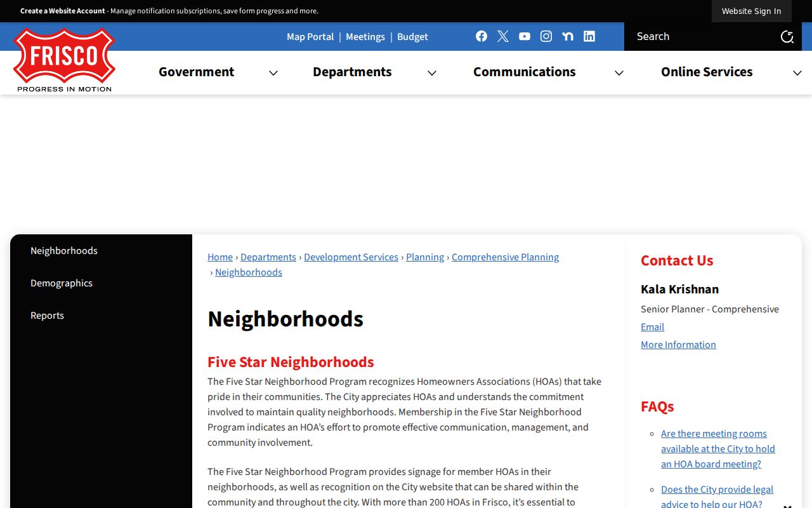812x508 pixels.
Task: Open the Nextdoor social icon
Action: (568, 36)
